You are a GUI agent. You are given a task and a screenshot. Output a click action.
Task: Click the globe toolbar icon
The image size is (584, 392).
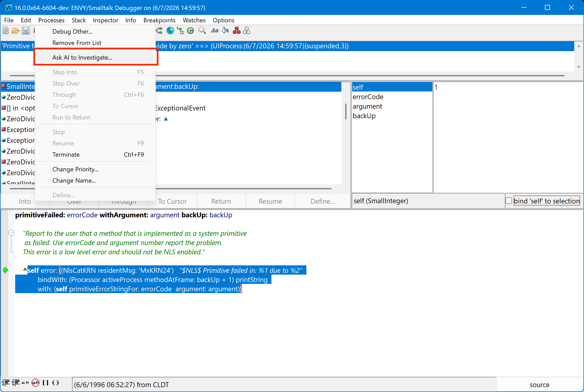pos(170,31)
